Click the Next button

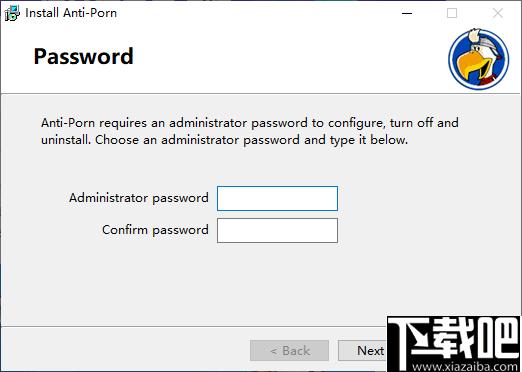coord(363,351)
